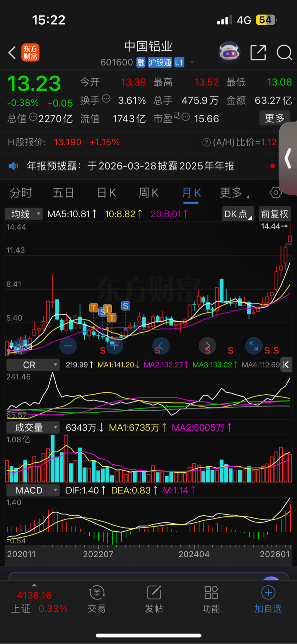Tap the 沪股通 badge
This screenshot has height=644, width=297.
[x=160, y=62]
